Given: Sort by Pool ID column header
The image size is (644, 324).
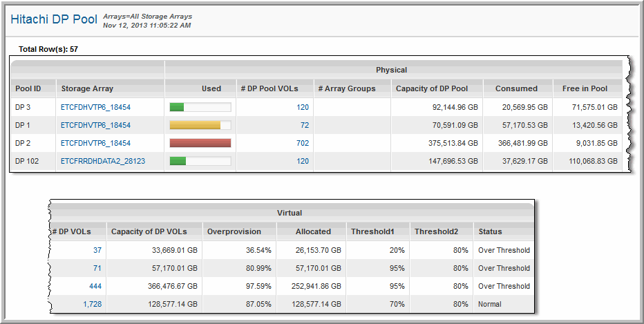Looking at the screenshot, I should pos(28,88).
